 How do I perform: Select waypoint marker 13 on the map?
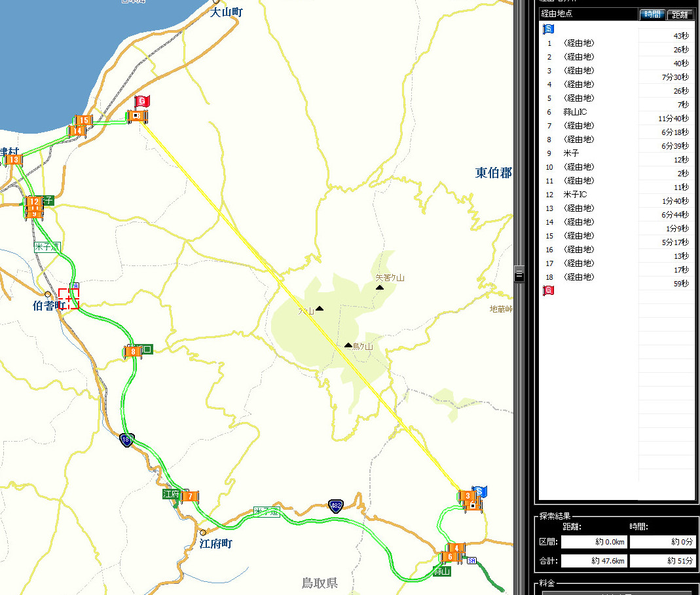(x=13, y=159)
